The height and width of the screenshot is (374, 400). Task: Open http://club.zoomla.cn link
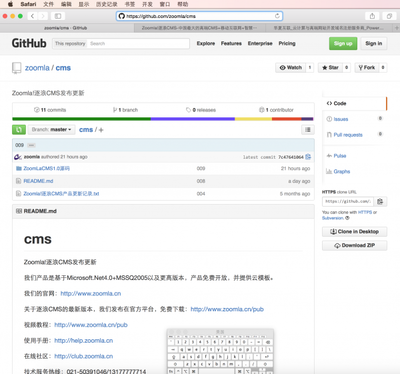[x=84, y=356]
